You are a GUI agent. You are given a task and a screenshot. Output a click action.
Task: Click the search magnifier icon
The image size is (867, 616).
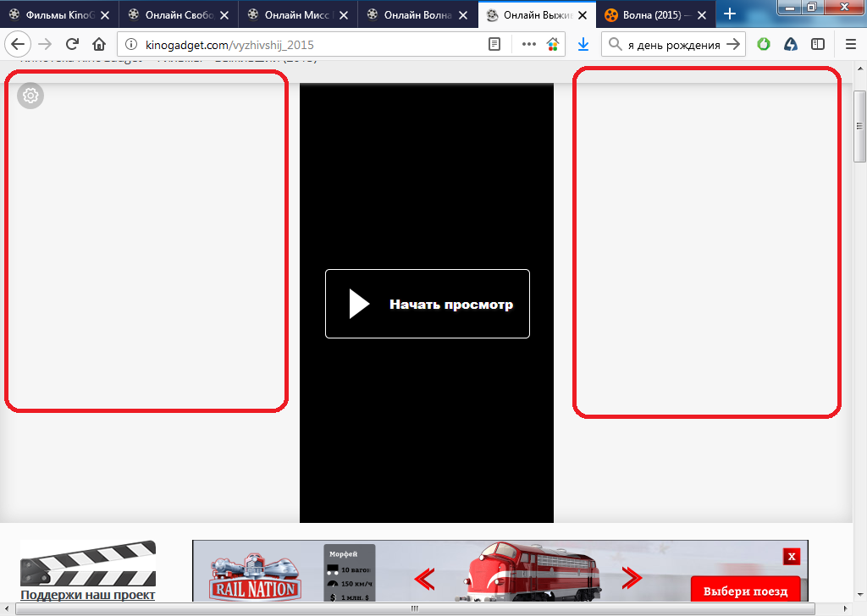tap(615, 44)
